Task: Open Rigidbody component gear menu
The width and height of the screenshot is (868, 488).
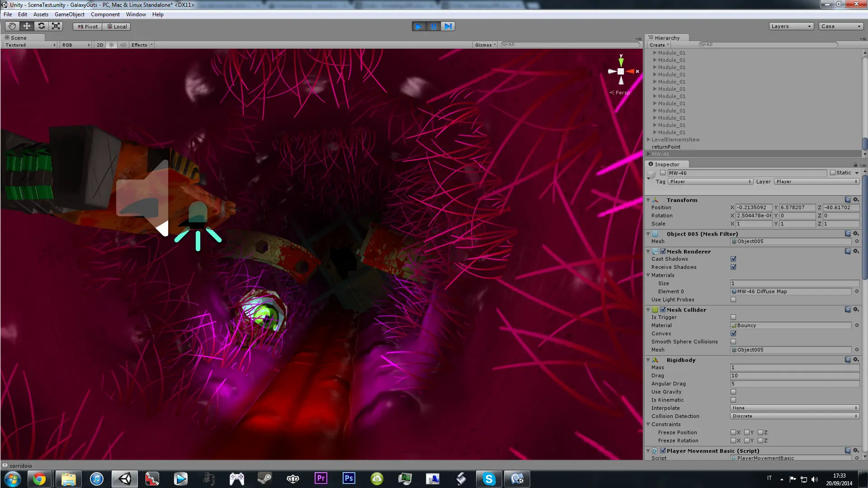Action: [x=856, y=360]
